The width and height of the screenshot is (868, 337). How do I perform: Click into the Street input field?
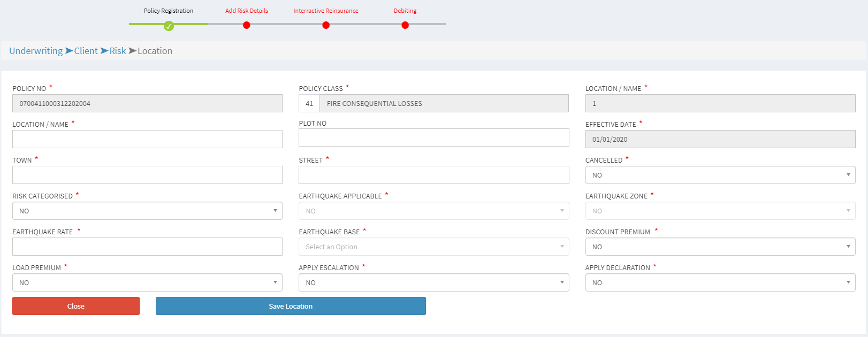click(x=433, y=175)
